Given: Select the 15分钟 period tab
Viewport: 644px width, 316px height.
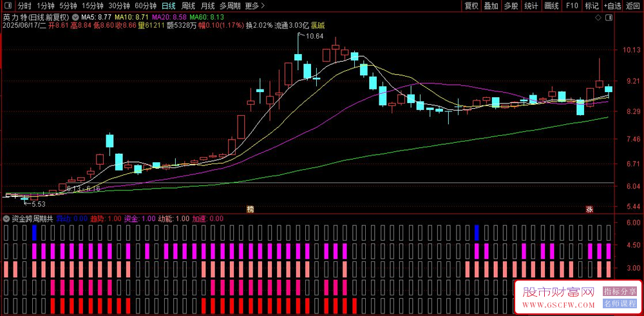Looking at the screenshot, I should (93, 6).
